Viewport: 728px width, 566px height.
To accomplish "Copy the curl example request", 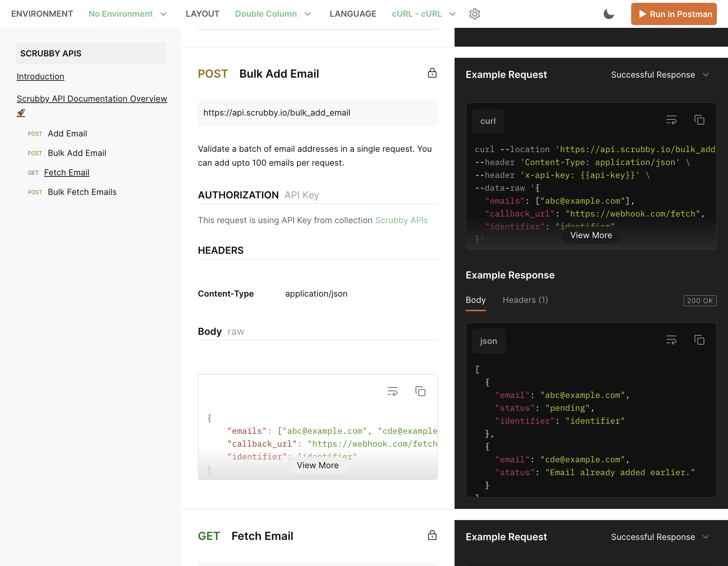I will tap(699, 120).
